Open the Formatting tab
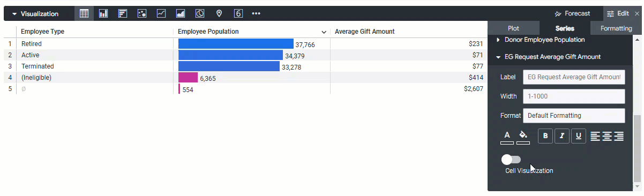The width and height of the screenshot is (644, 196). point(616,28)
